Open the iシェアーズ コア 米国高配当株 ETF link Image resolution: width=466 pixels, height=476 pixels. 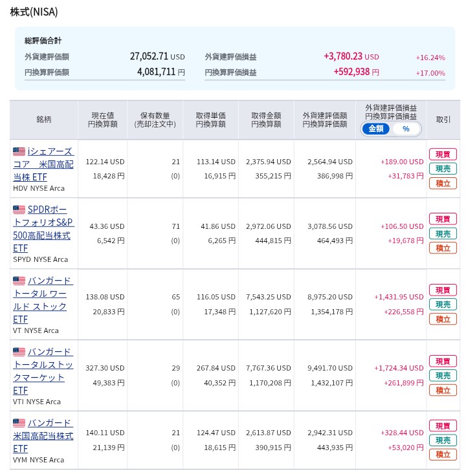43,164
